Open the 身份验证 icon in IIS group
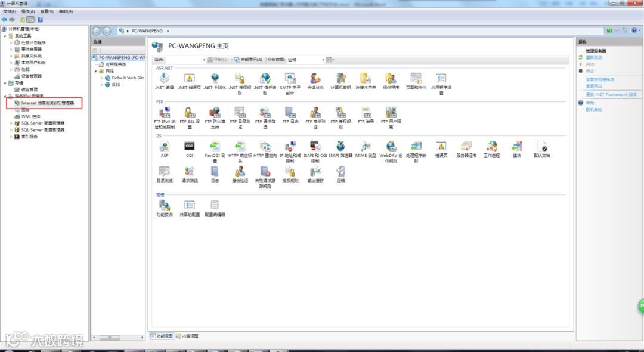The height and width of the screenshot is (352, 644). pos(240,171)
